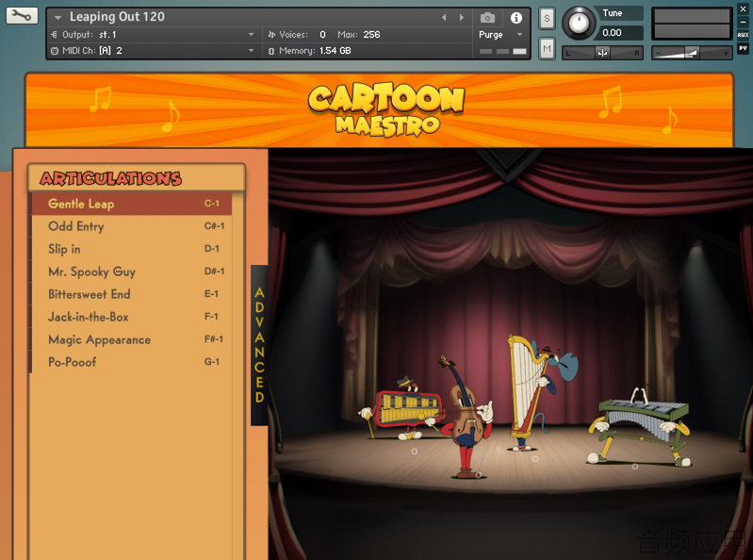Screen dimensions: 753x560
Task: Go to previous instrument preset with the left arrow
Action: [444, 18]
